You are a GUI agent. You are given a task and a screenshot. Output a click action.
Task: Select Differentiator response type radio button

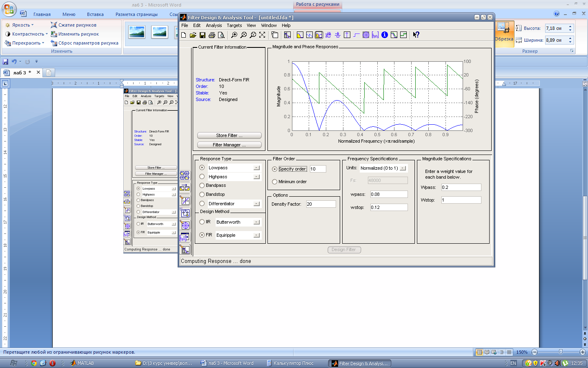[202, 204]
